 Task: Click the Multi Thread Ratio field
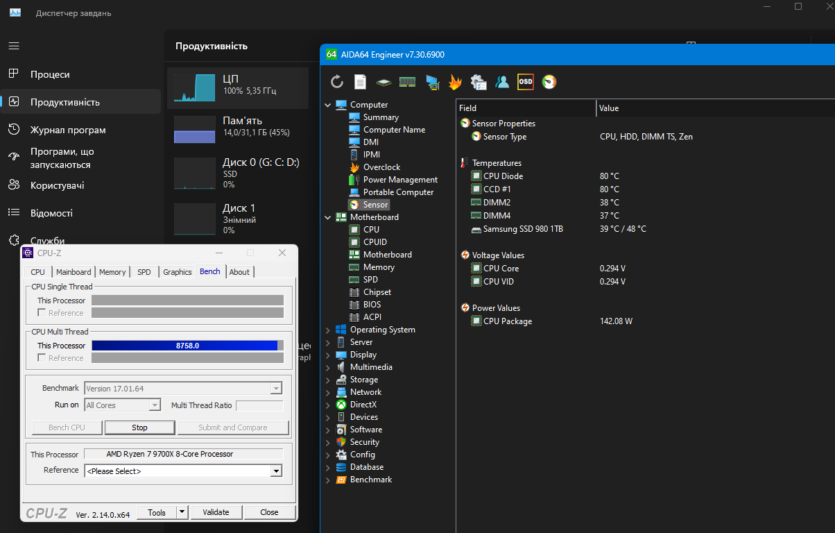tap(260, 406)
